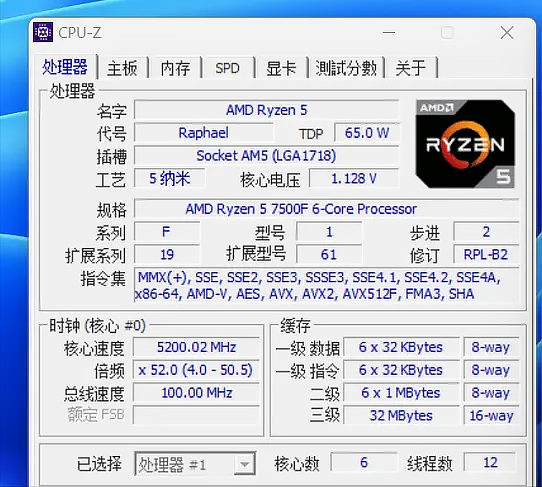The image size is (542, 487).
Task: Select the code name value Raphael
Action: coord(203,133)
